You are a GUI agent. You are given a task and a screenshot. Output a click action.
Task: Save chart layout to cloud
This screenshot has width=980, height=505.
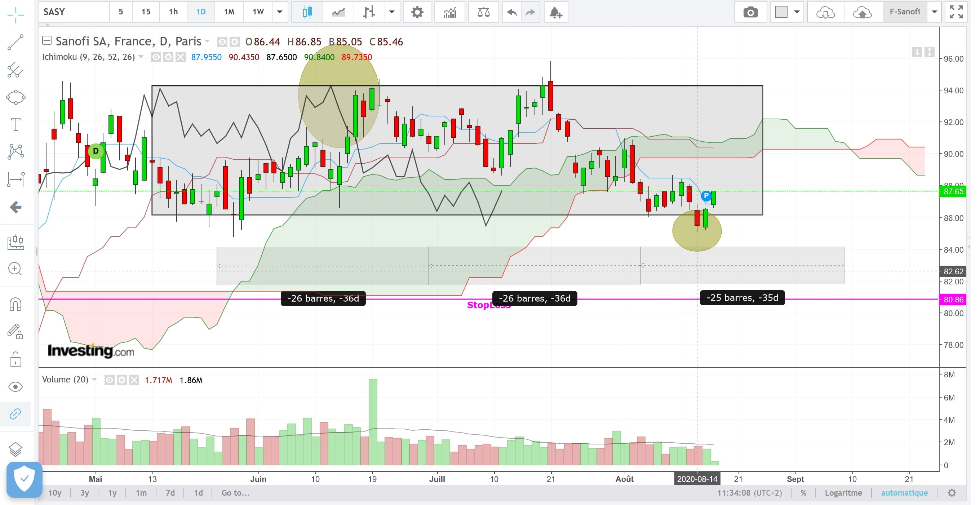tap(863, 13)
